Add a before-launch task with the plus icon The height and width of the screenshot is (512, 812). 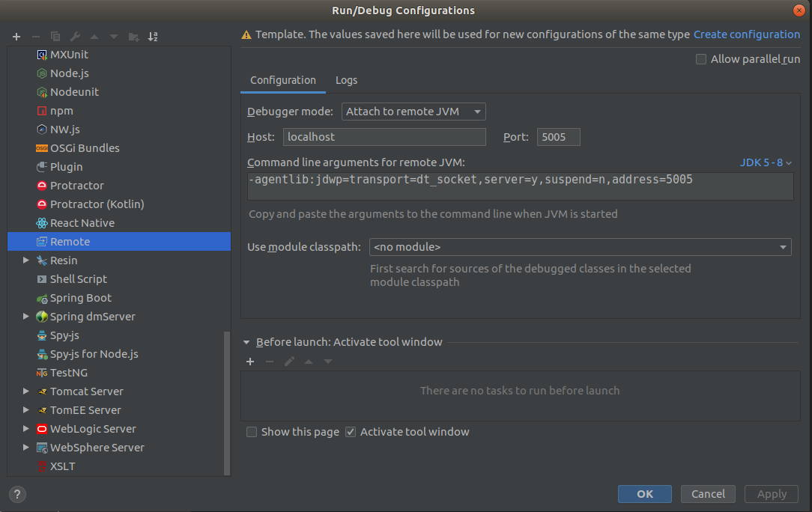(x=250, y=362)
